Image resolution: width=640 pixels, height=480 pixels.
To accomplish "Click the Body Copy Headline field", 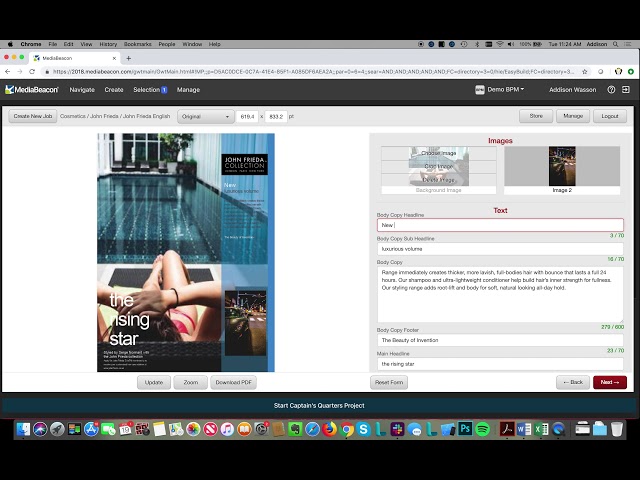I will (500, 225).
